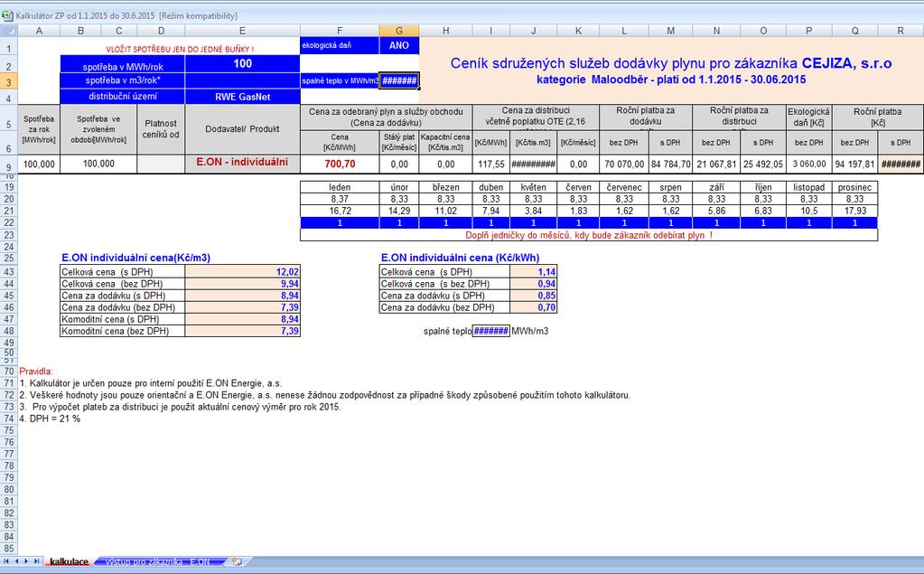
Task: Click the 12,02 Celková cena (s DPH) value
Action: (242, 272)
